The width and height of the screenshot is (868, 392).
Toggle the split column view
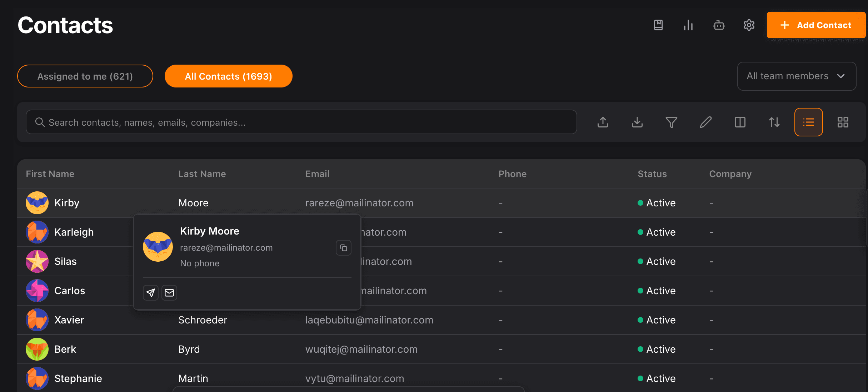[x=740, y=122]
